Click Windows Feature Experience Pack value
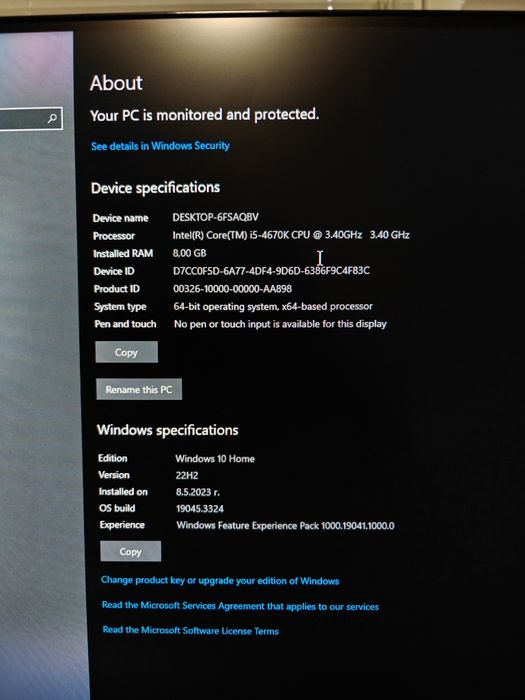 (x=285, y=525)
